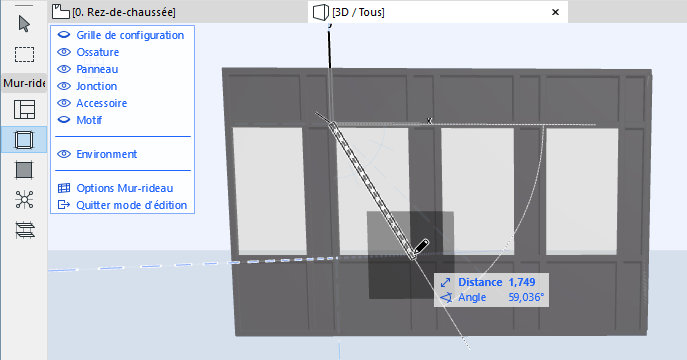The image size is (687, 360).
Task: Click the Options Mur-rideau grid icon
Action: tap(64, 188)
